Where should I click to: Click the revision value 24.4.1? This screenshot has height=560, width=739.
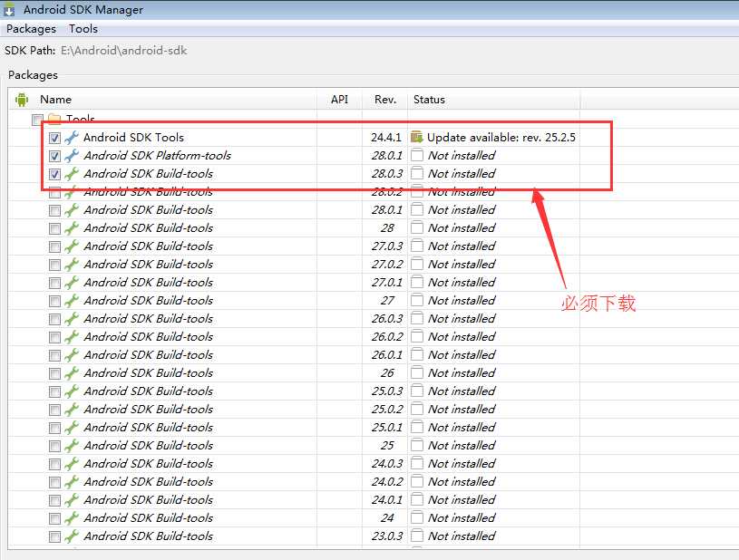pos(386,138)
